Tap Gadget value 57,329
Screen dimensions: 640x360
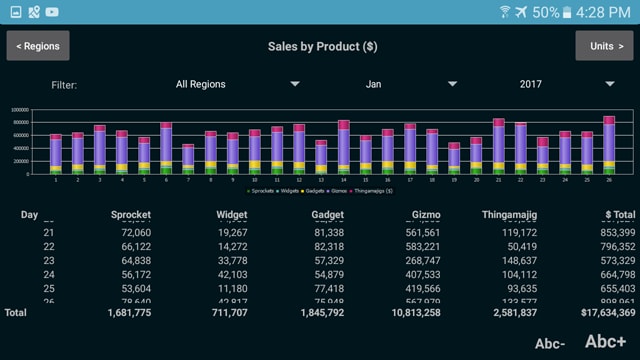coord(329,260)
